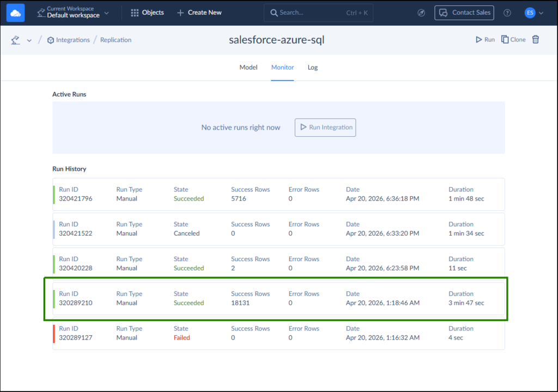The height and width of the screenshot is (392, 558).
Task: Open the Objects grid icon menu
Action: pos(135,13)
